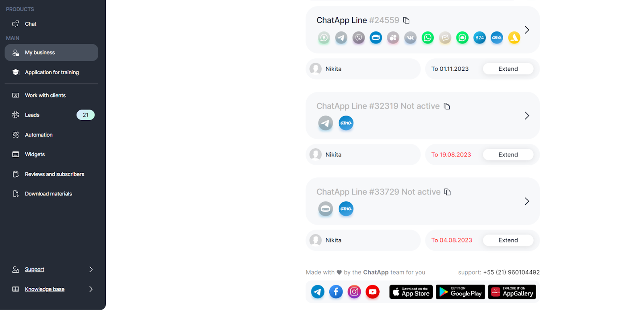Expand the Knowledge base arrow

point(91,289)
